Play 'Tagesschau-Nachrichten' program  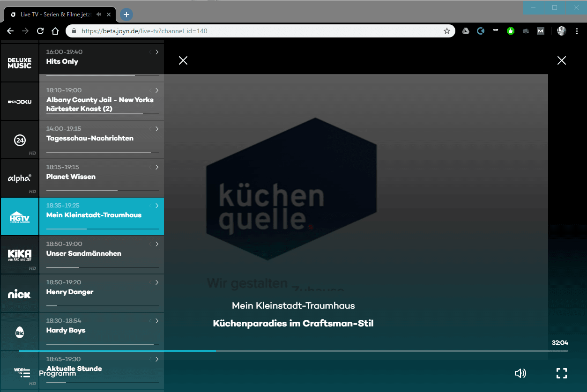pyautogui.click(x=90, y=138)
